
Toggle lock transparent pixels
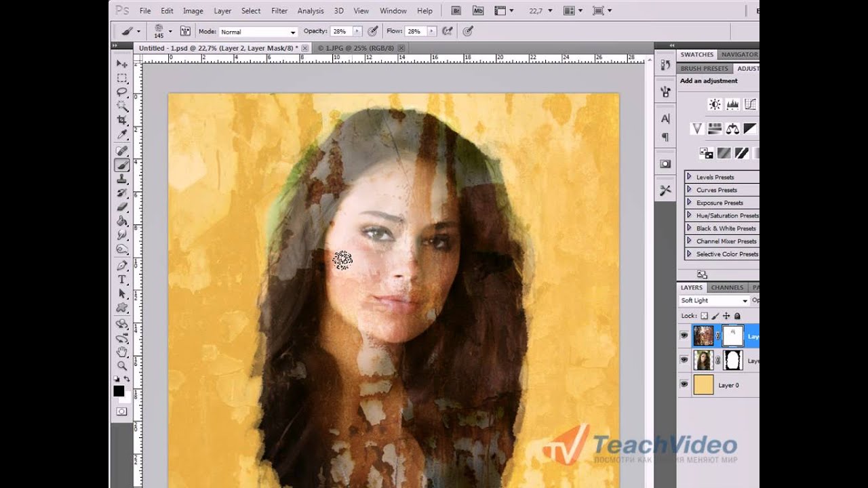point(704,316)
